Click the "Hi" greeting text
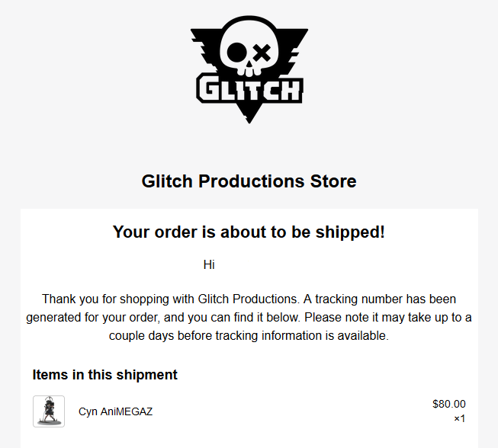The height and width of the screenshot is (448, 498). click(209, 265)
